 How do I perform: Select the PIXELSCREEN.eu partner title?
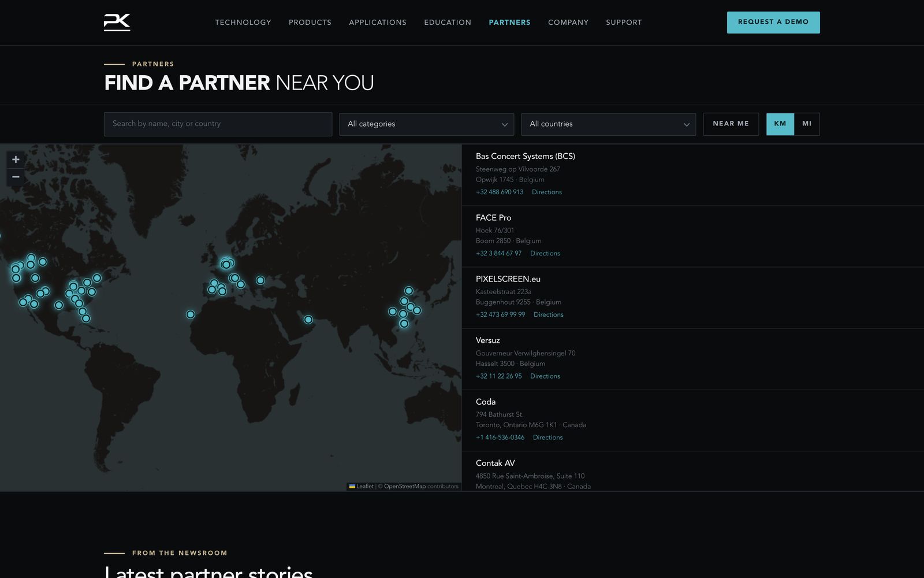point(508,279)
